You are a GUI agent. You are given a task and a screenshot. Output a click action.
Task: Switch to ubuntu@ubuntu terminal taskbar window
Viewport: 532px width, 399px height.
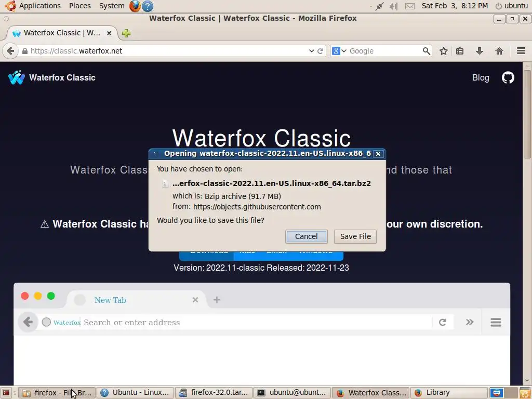pyautogui.click(x=292, y=393)
